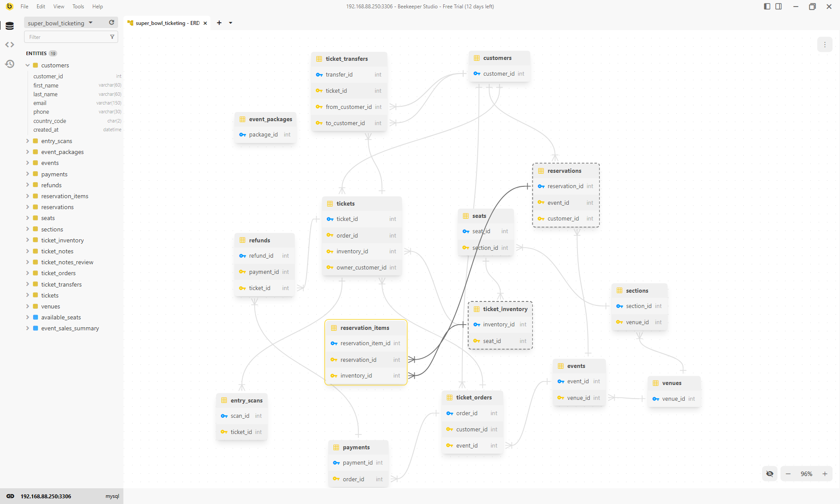The width and height of the screenshot is (840, 504).
Task: Open the File menu
Action: click(x=24, y=7)
